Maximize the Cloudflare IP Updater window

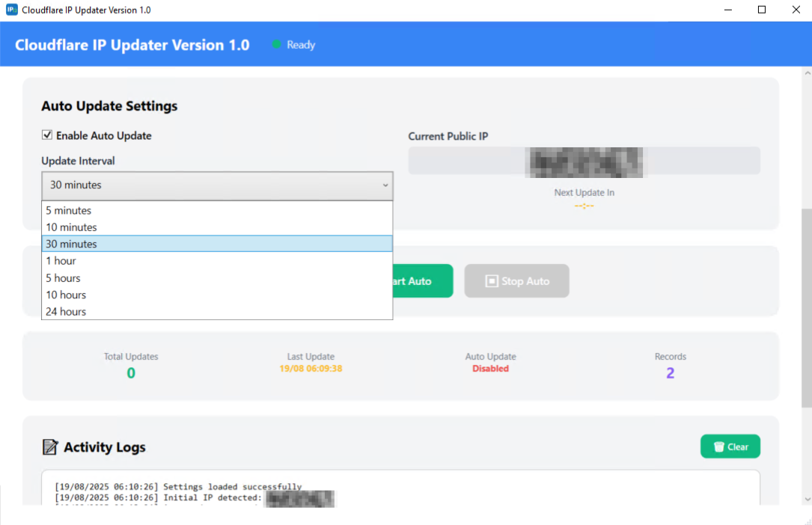(x=762, y=10)
